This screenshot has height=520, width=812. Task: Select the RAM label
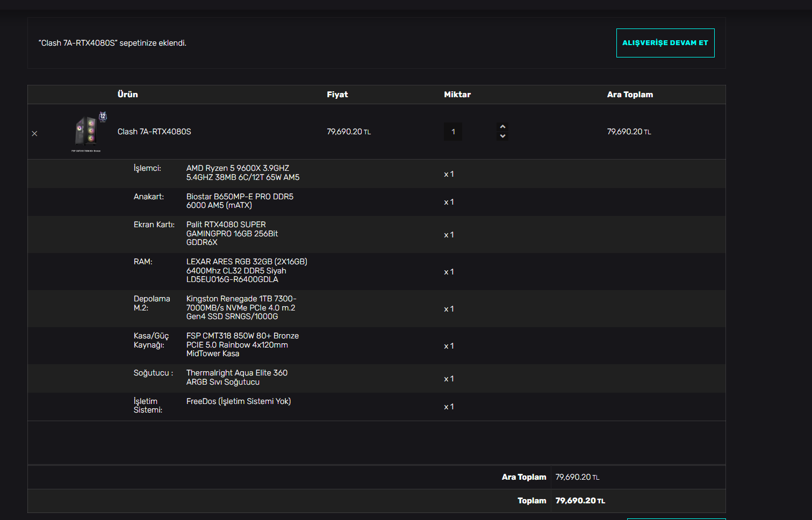143,262
